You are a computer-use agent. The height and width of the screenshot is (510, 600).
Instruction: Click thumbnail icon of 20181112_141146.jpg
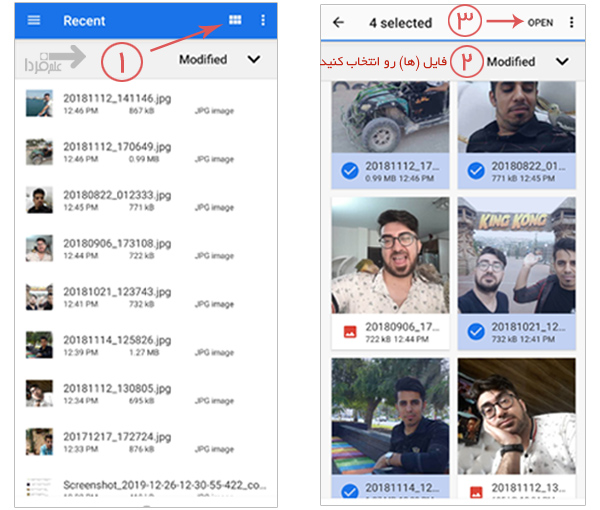[x=39, y=104]
